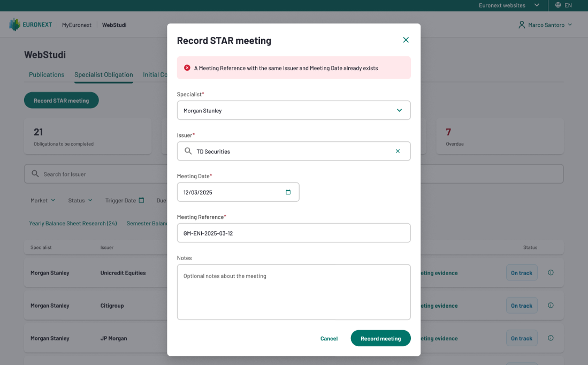Click meeting evidence link in JP Morgan row

[x=439, y=338]
